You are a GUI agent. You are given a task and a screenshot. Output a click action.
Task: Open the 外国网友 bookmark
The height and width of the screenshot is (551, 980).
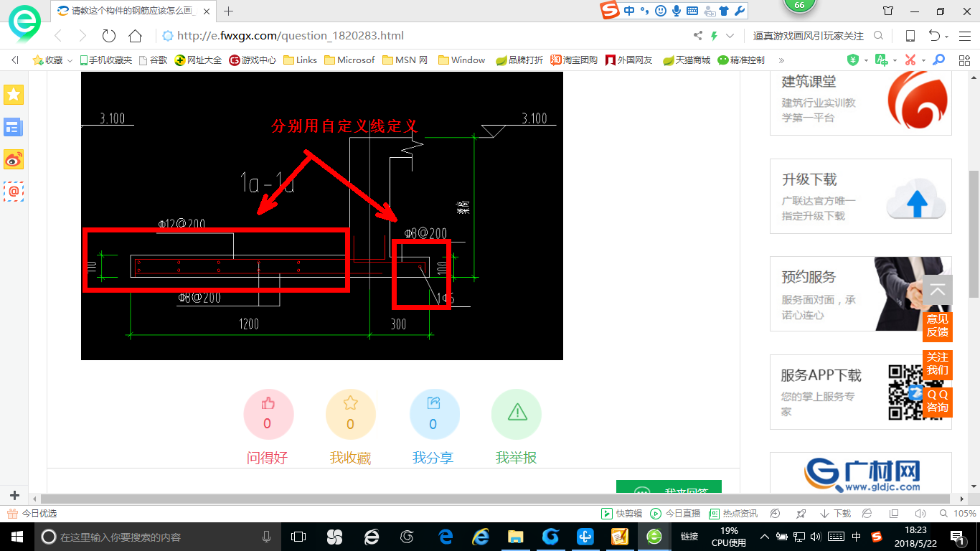point(629,60)
